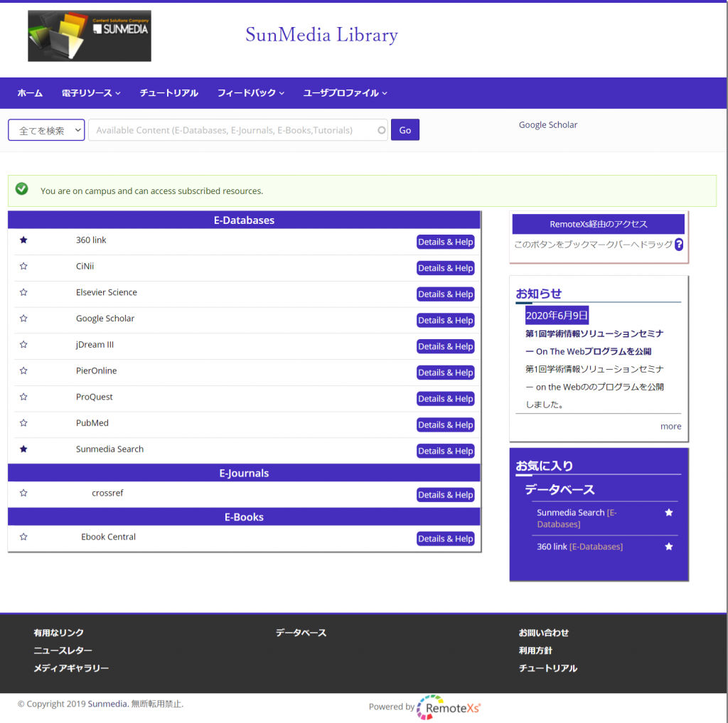Add PubMed to favorites via star
The width and height of the screenshot is (728, 723).
pos(23,422)
